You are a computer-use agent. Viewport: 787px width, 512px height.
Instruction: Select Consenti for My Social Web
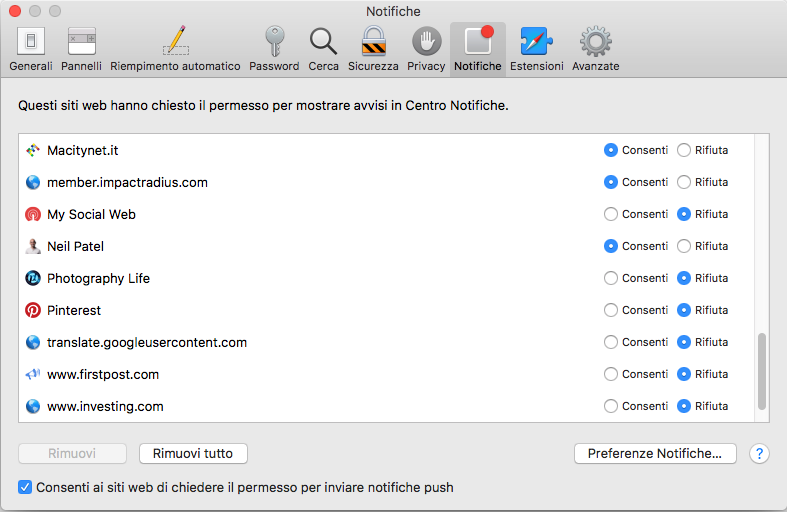point(611,214)
